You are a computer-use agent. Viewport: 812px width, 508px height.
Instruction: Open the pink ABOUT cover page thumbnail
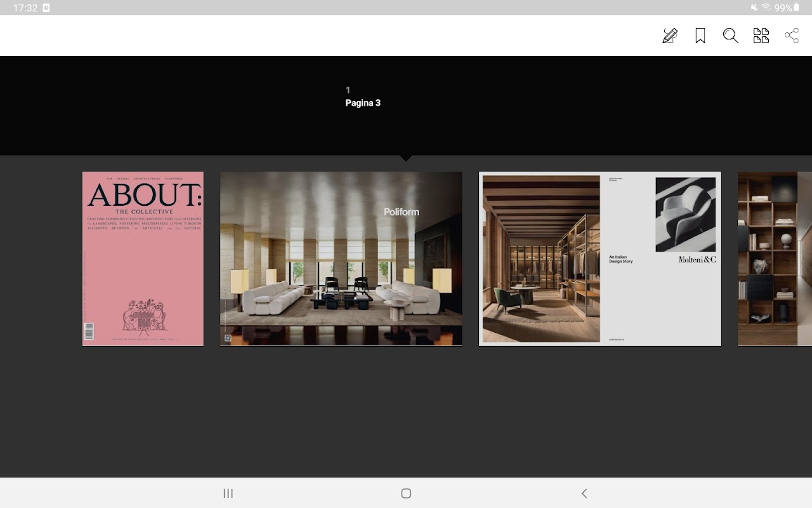click(x=143, y=258)
